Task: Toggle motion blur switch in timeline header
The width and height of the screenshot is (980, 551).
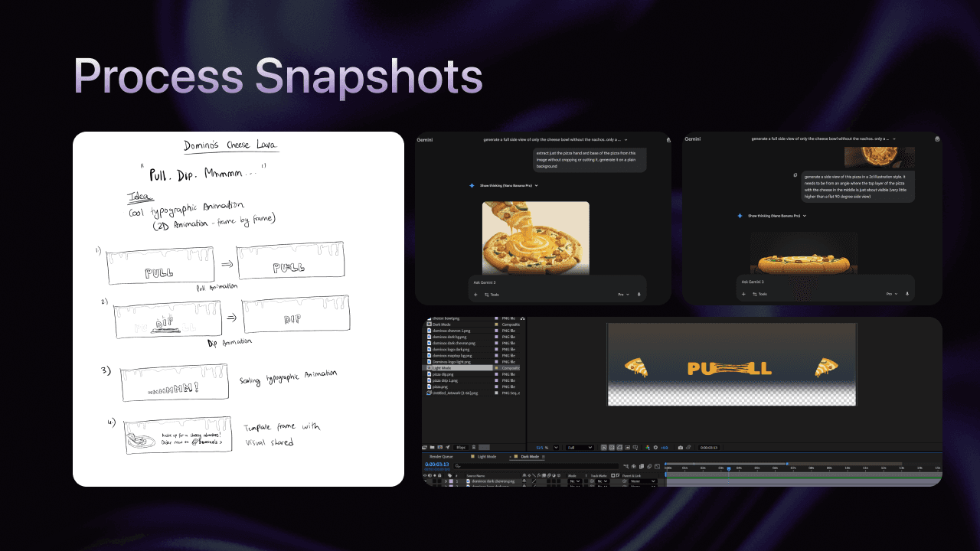Action: (649, 466)
